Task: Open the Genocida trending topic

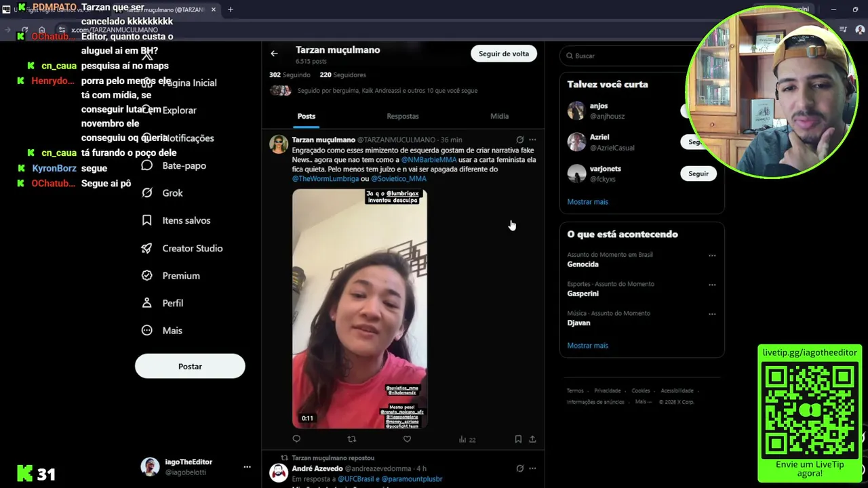Action: point(583,264)
